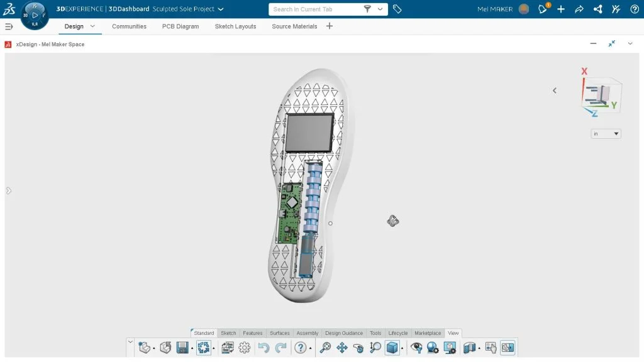Open Save options dropdown arrow
Screen dimensions: 644x362
pyautogui.click(x=192, y=349)
